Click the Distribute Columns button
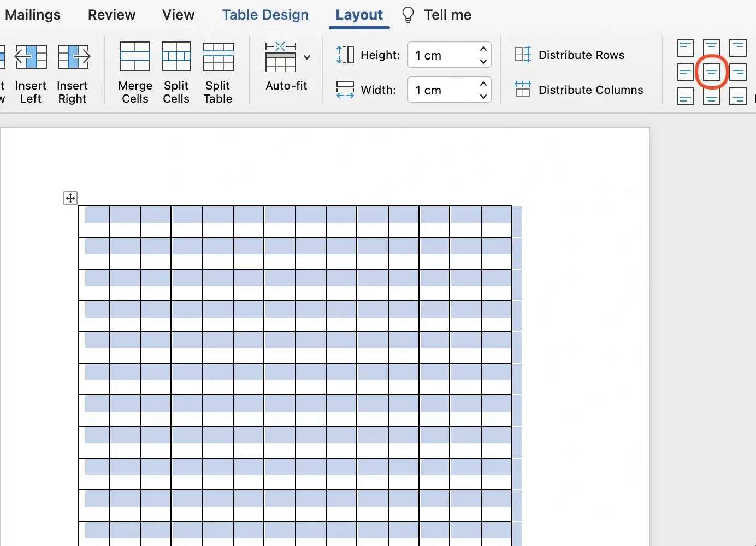This screenshot has height=546, width=756. coord(580,90)
